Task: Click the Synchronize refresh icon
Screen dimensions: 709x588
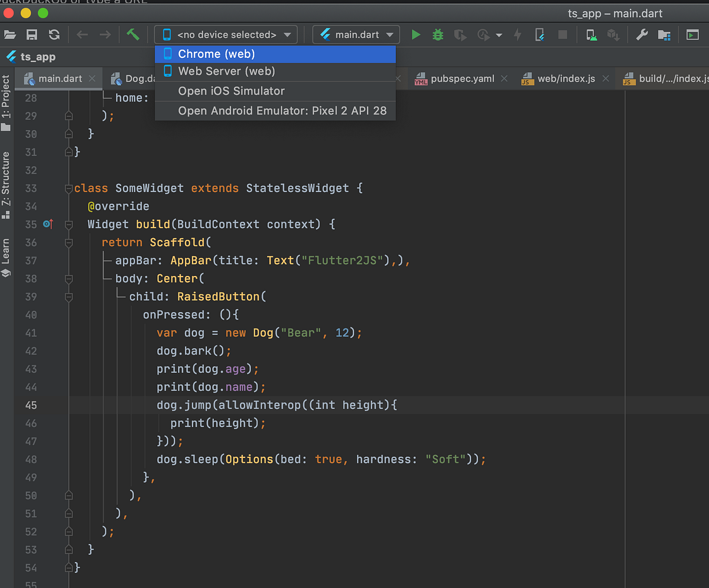Action: [54, 35]
